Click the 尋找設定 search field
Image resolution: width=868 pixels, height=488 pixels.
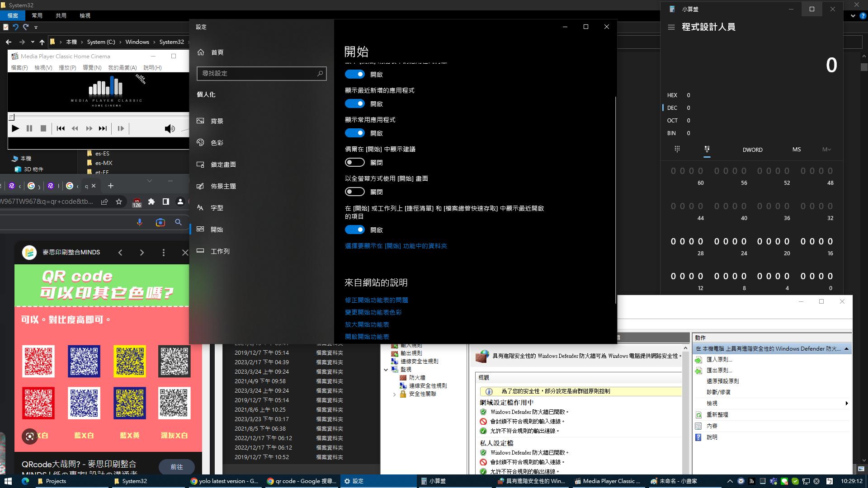click(x=261, y=73)
